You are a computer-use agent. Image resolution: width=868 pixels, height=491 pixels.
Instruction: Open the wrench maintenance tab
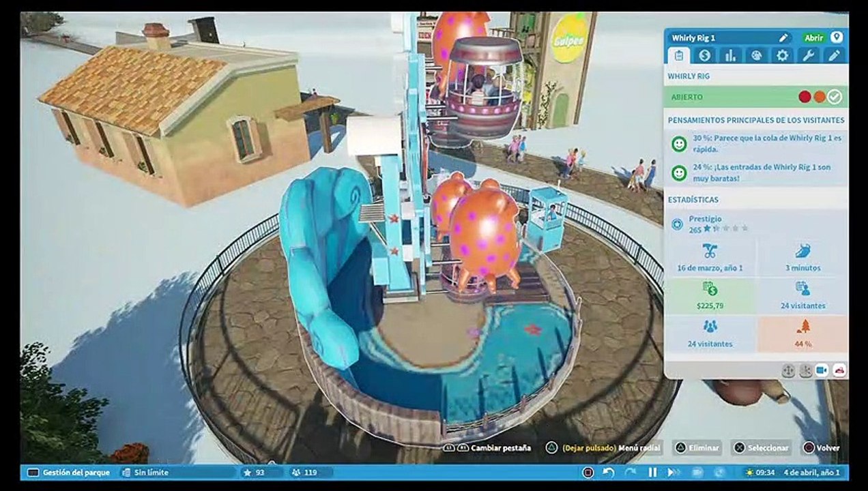point(808,56)
